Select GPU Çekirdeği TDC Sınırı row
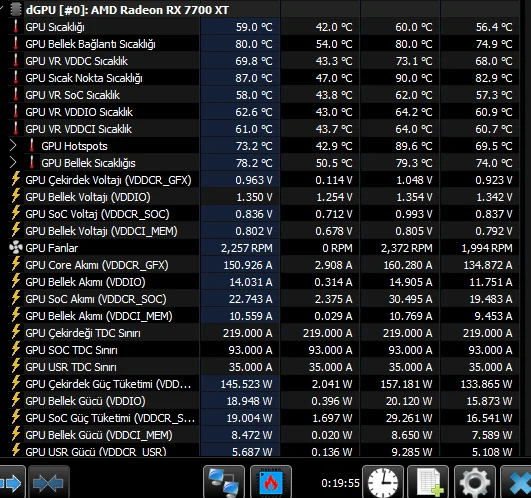 click(x=264, y=333)
